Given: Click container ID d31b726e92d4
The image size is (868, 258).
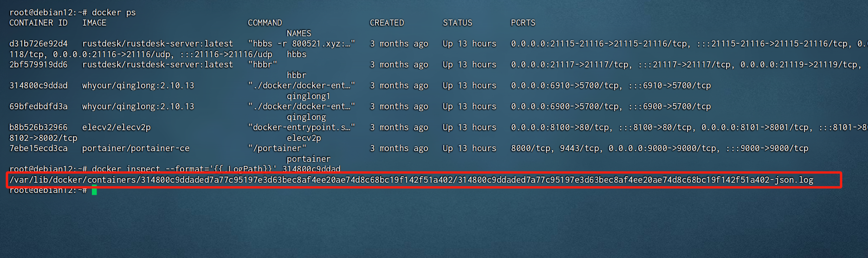Looking at the screenshot, I should point(39,44).
